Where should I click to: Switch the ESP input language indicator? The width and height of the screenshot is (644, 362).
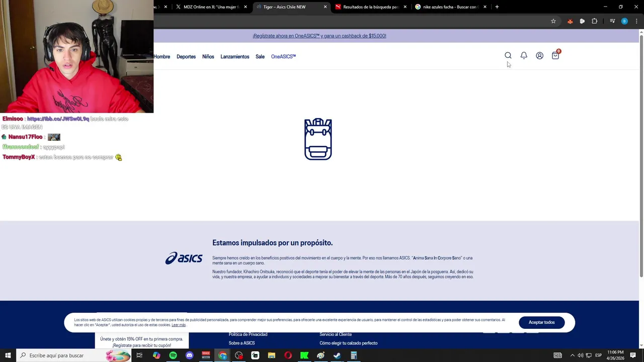coord(599,355)
